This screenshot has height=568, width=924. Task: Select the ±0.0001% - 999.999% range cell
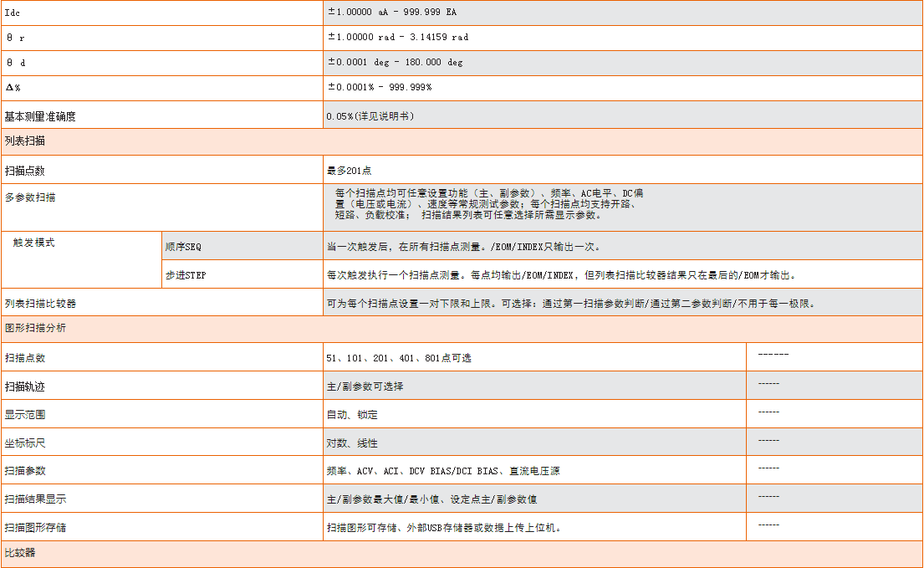pos(380,87)
